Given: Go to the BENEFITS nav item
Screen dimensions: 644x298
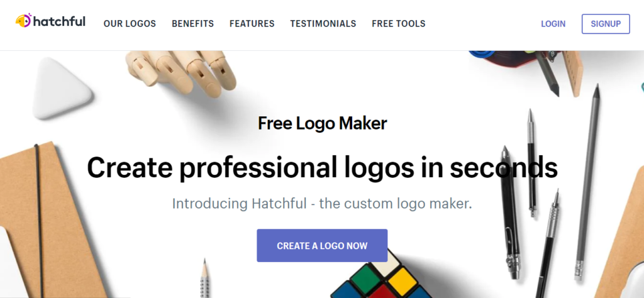Looking at the screenshot, I should (192, 24).
